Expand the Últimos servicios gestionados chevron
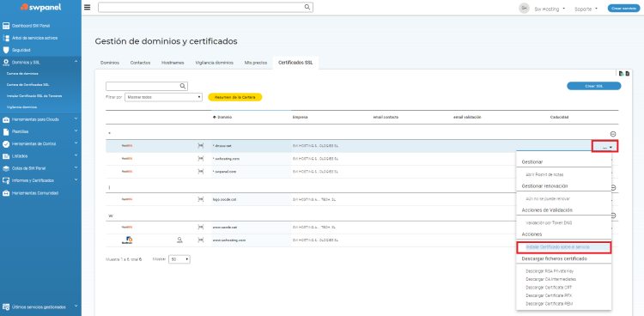 coord(76,307)
